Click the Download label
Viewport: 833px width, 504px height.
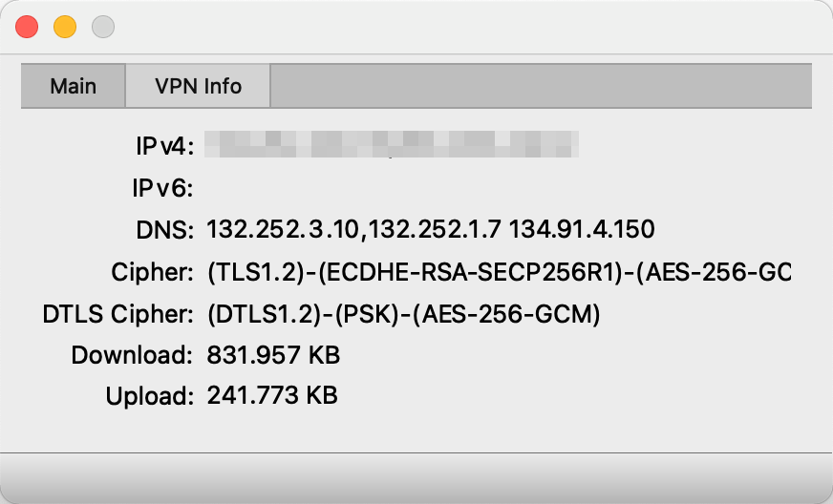(133, 356)
